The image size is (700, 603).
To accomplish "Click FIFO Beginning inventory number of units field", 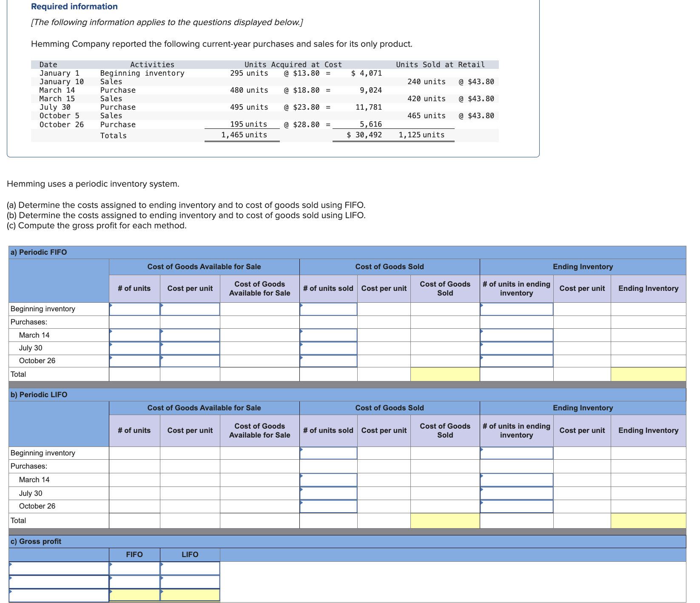I will coord(134,309).
